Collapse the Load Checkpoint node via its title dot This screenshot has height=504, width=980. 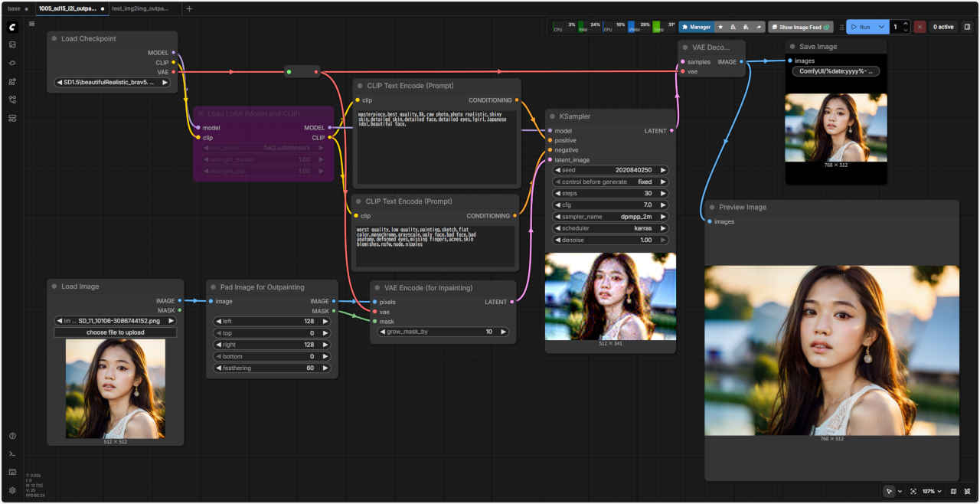(54, 38)
